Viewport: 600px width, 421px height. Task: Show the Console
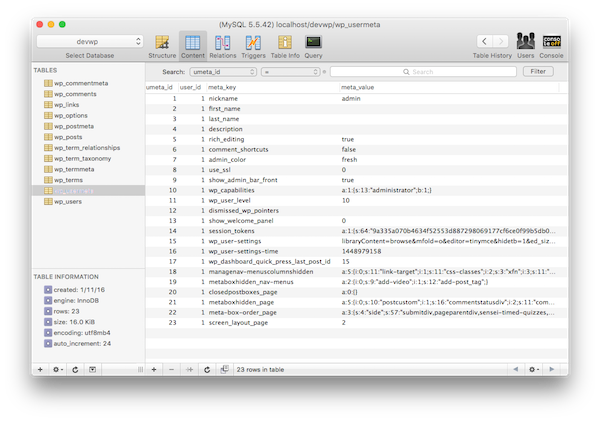click(552, 44)
